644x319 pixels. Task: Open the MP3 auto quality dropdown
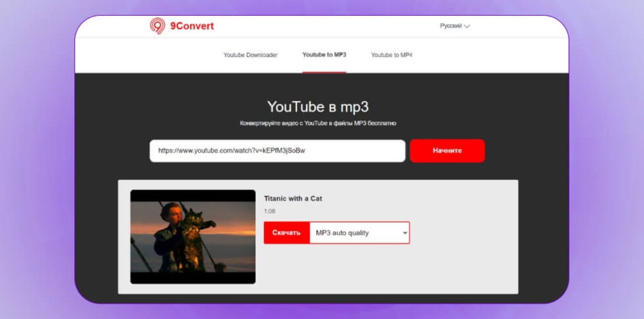[x=359, y=233]
